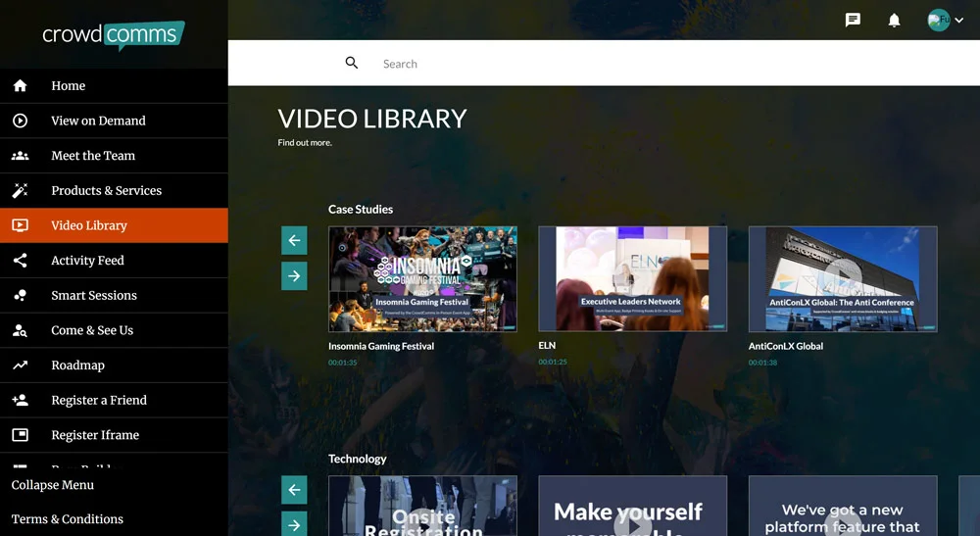Viewport: 980px width, 536px height.
Task: Open the chat messages icon
Action: click(853, 20)
